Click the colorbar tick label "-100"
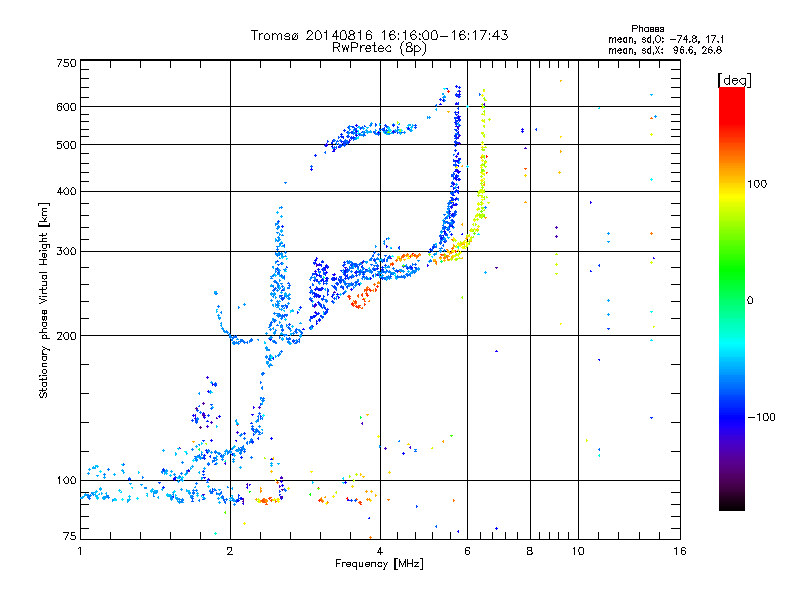Image resolution: width=800 pixels, height=600 pixels. click(x=761, y=417)
